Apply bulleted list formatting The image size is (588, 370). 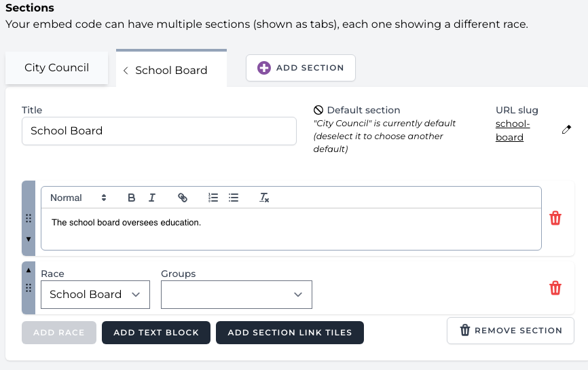[234, 198]
